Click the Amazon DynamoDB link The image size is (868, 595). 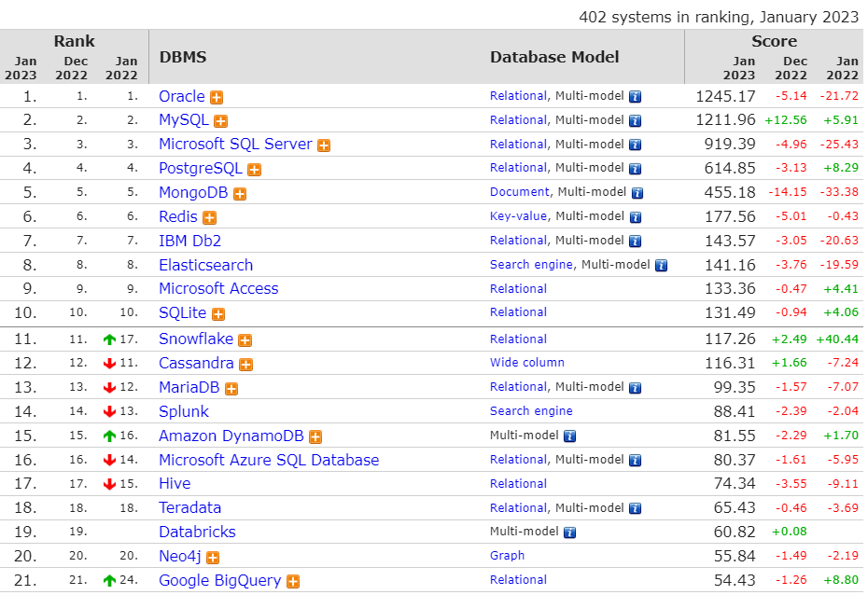[231, 436]
